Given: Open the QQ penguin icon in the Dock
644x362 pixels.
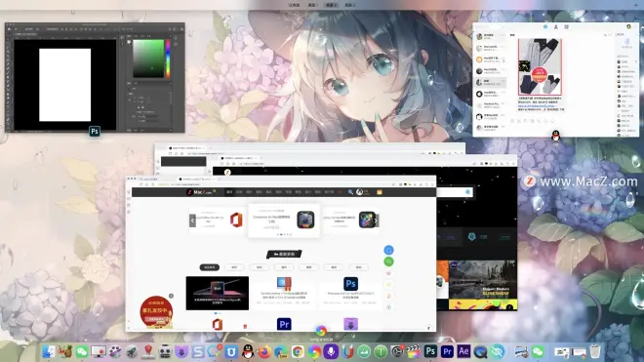Looking at the screenshot, I should tap(248, 351).
